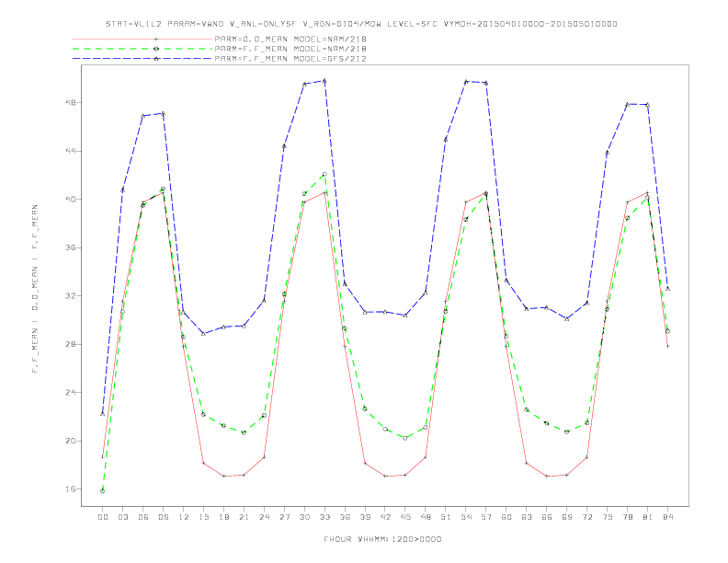
Task: Click x-axis tick label 57
Action: point(486,517)
